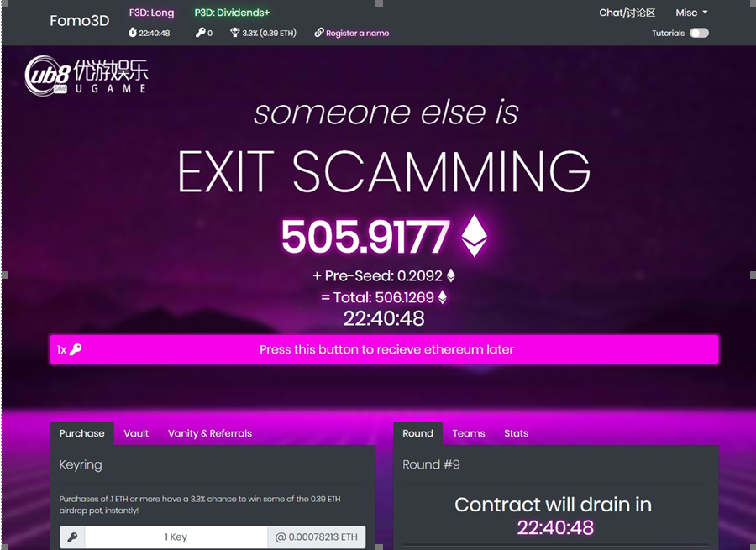Image resolution: width=756 pixels, height=550 pixels.
Task: Click the F3D: Long header label
Action: point(151,13)
